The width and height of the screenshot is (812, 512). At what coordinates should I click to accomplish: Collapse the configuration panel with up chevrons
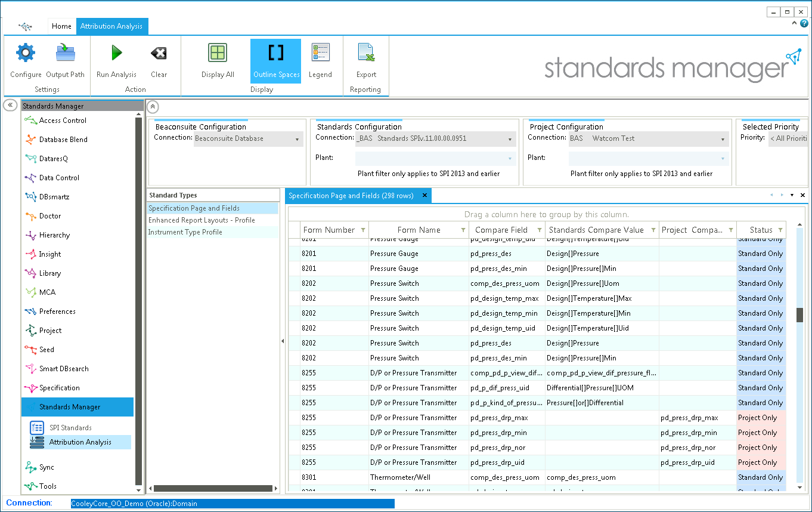(153, 106)
